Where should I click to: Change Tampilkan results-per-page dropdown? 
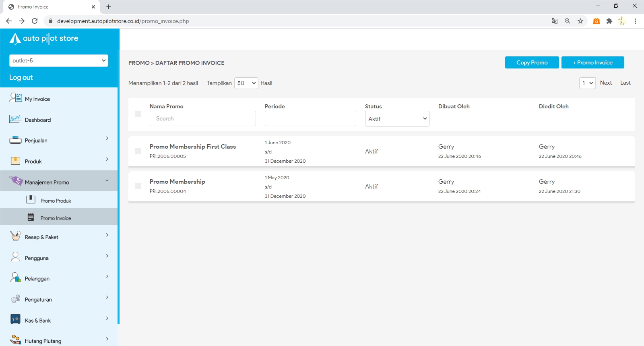246,83
